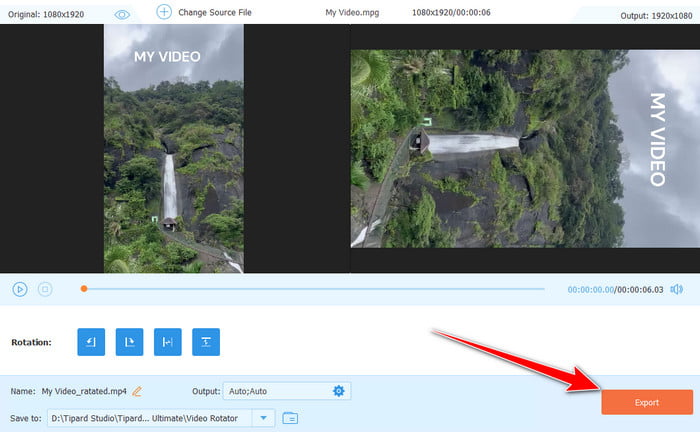
Task: Rotate video 90 degrees counterclockwise
Action: tap(91, 342)
